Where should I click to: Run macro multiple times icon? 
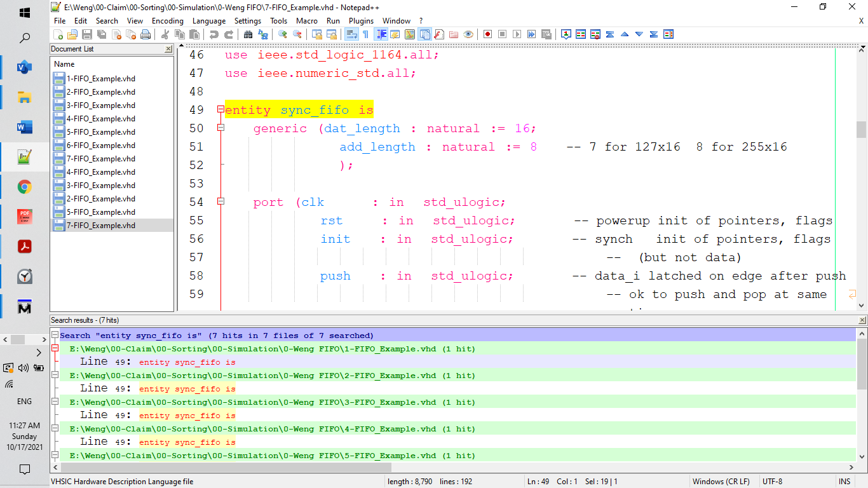[531, 34]
